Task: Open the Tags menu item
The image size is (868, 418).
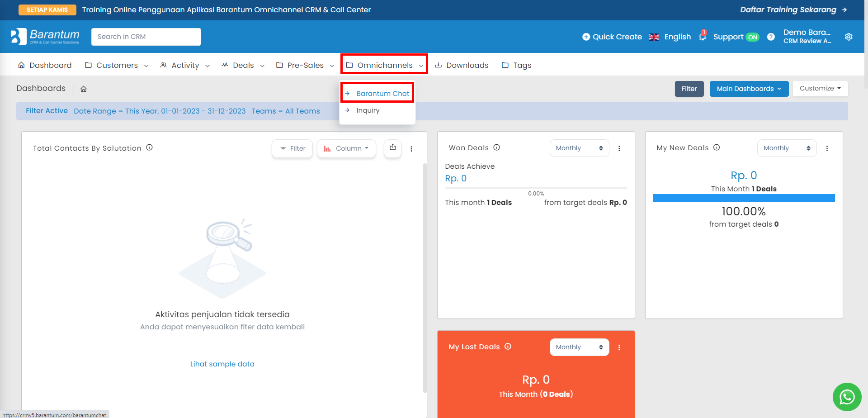Action: pos(516,65)
